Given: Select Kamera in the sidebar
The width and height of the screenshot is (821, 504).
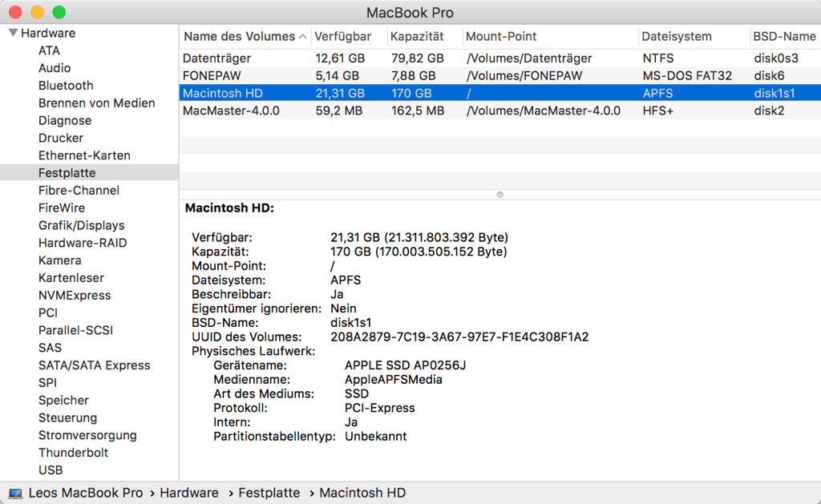Looking at the screenshot, I should (59, 260).
